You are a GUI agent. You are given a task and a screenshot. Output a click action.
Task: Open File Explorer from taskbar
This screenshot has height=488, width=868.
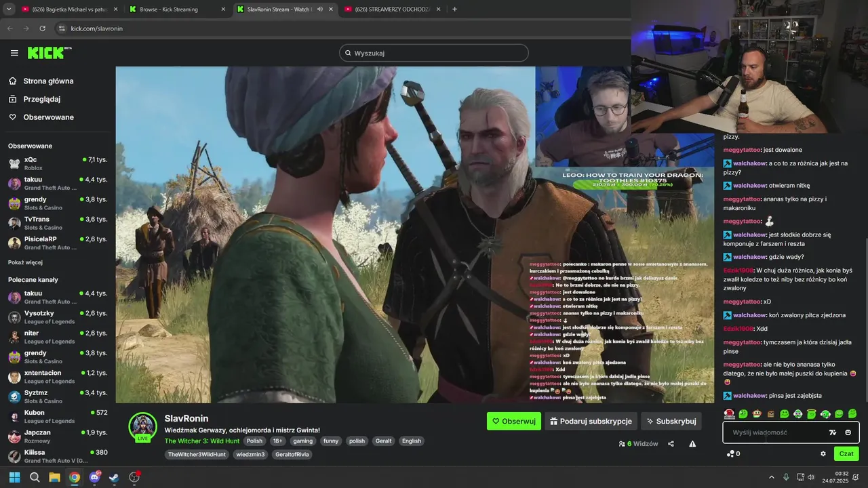point(54,477)
